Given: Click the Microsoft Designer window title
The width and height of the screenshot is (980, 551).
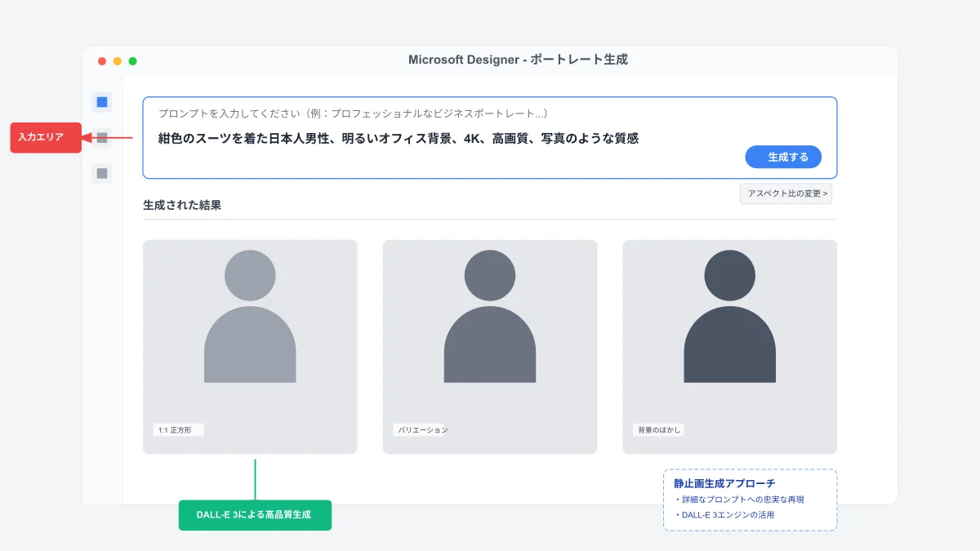Looking at the screenshot, I should (518, 60).
